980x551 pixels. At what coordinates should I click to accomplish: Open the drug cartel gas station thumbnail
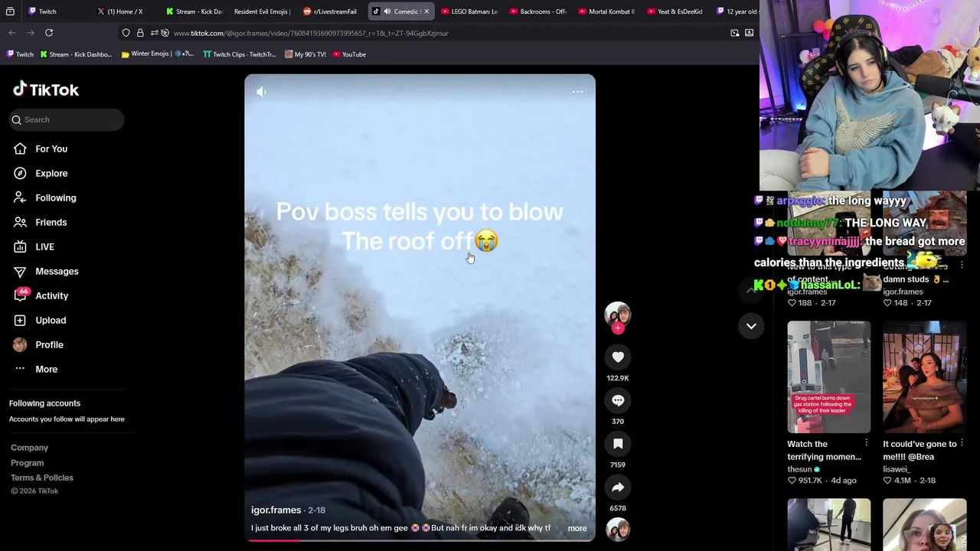pyautogui.click(x=828, y=377)
